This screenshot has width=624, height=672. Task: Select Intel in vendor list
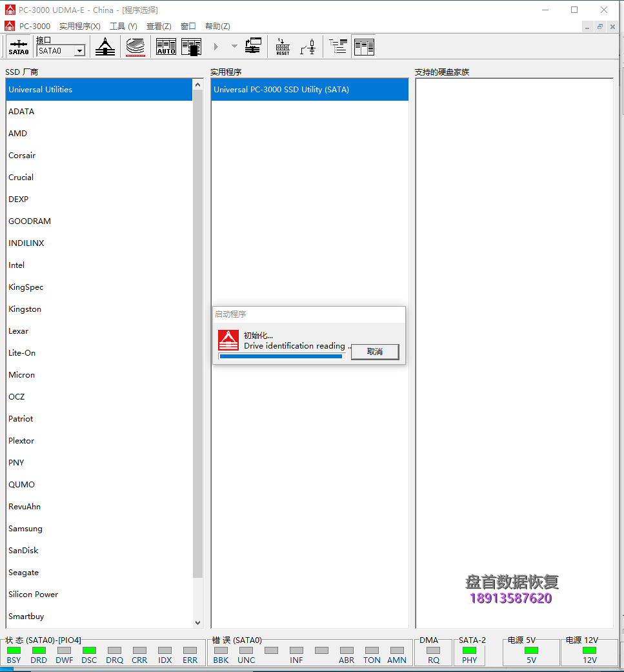pyautogui.click(x=99, y=265)
